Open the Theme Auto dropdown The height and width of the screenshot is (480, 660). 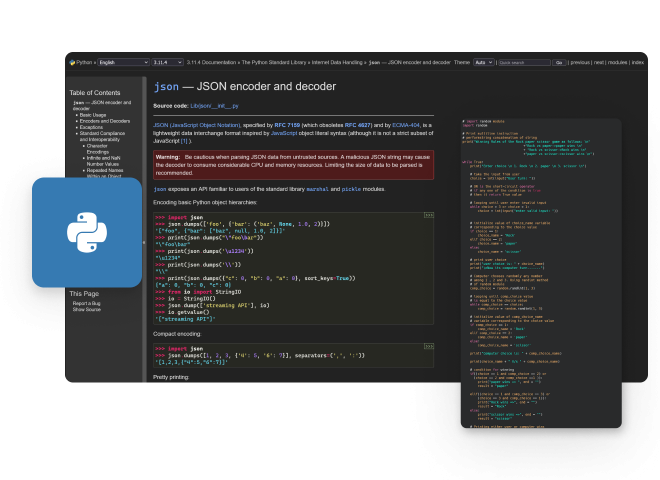(x=483, y=62)
